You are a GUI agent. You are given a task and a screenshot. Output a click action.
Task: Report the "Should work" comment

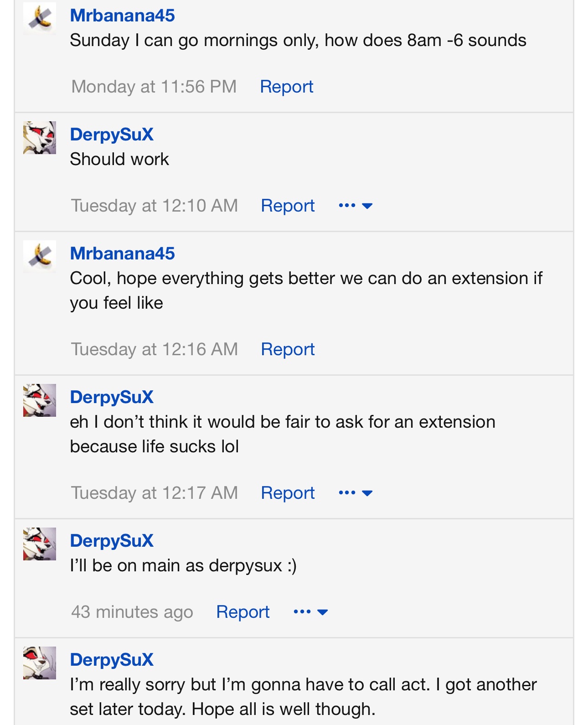click(288, 206)
